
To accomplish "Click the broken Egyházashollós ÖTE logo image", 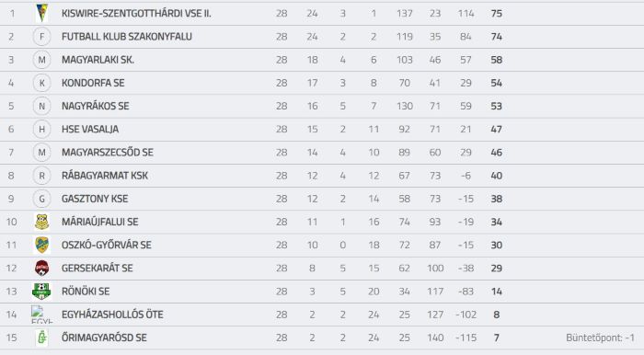I will (x=42, y=315).
